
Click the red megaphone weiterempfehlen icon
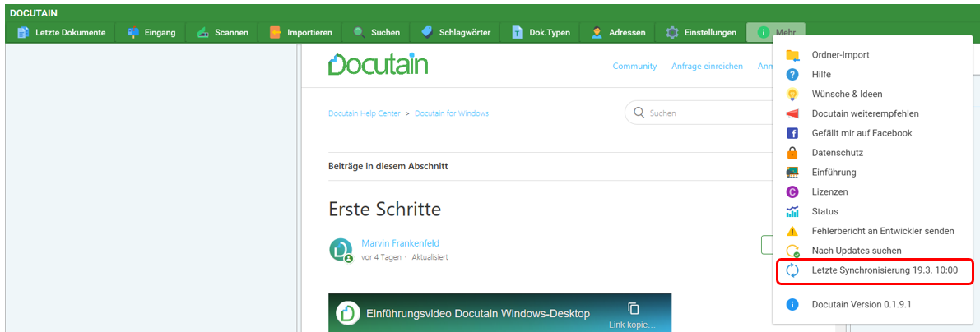(792, 113)
